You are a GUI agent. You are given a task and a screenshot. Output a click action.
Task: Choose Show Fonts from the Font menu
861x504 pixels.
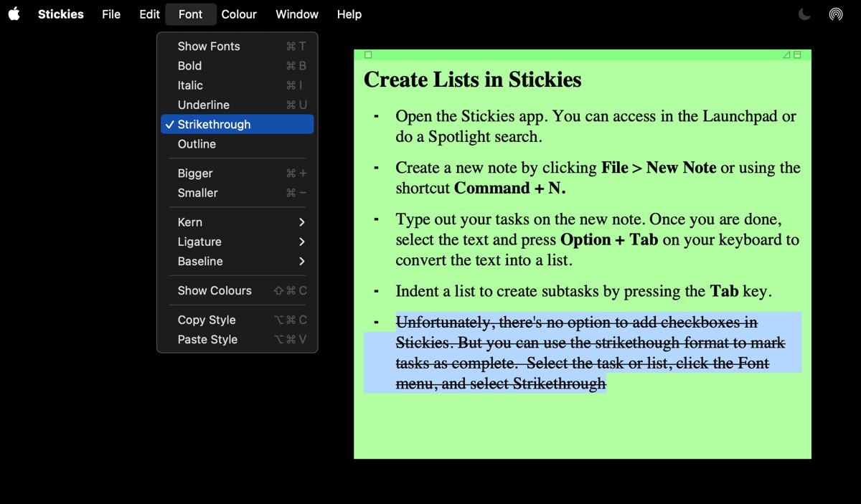(237, 46)
